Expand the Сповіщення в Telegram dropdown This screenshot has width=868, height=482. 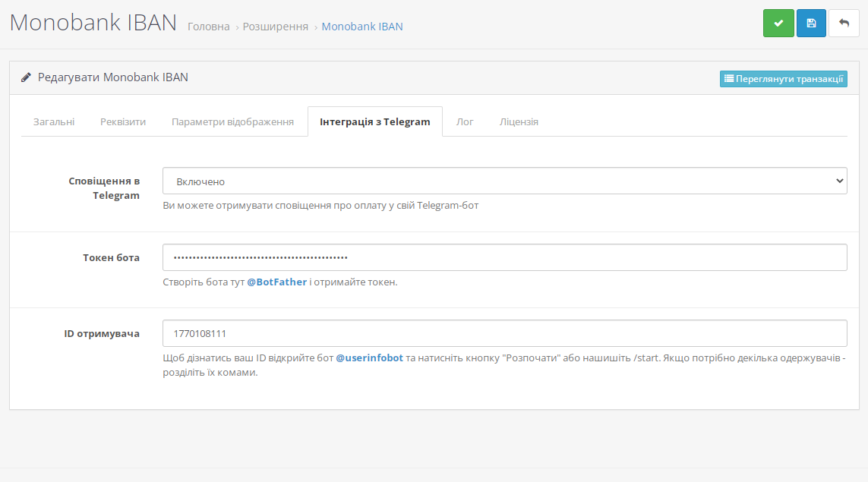click(x=505, y=181)
